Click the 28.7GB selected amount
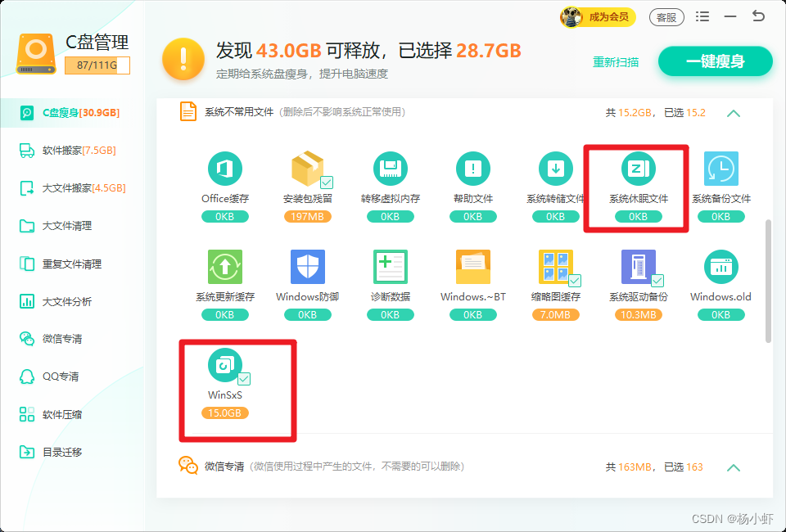 point(488,51)
